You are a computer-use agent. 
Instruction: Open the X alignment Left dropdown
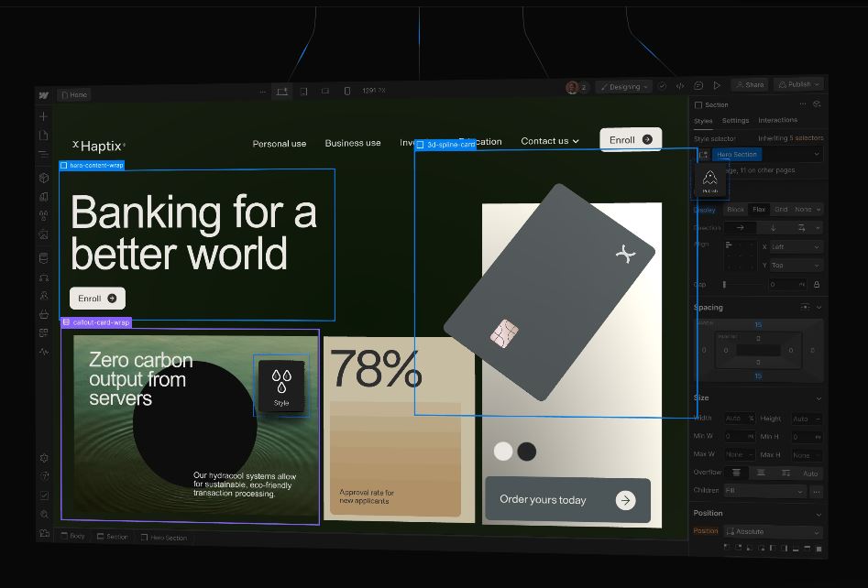tap(796, 246)
